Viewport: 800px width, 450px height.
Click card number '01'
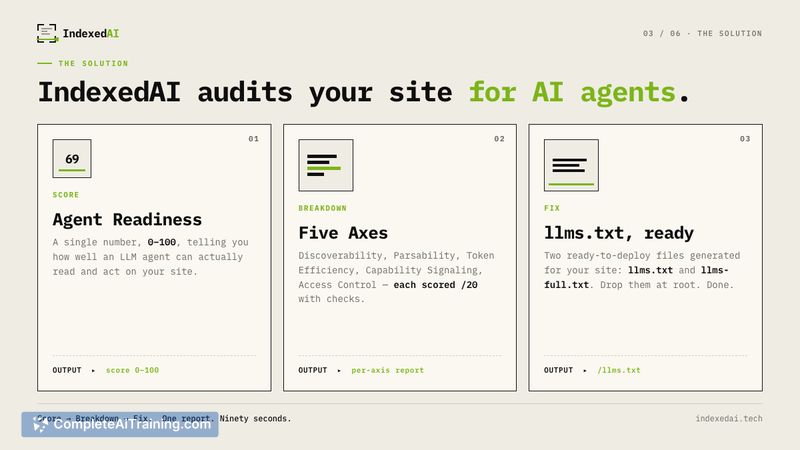(x=254, y=139)
